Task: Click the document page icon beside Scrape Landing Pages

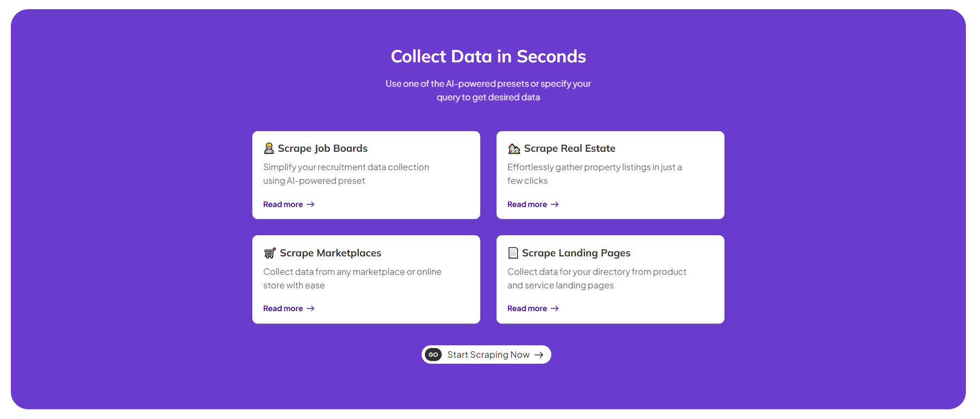Action: coord(513,253)
